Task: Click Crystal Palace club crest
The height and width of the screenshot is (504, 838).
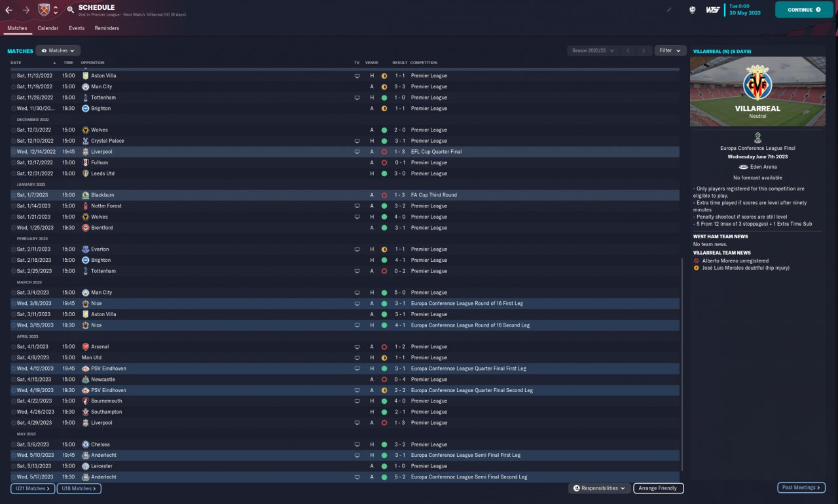Action: point(85,141)
